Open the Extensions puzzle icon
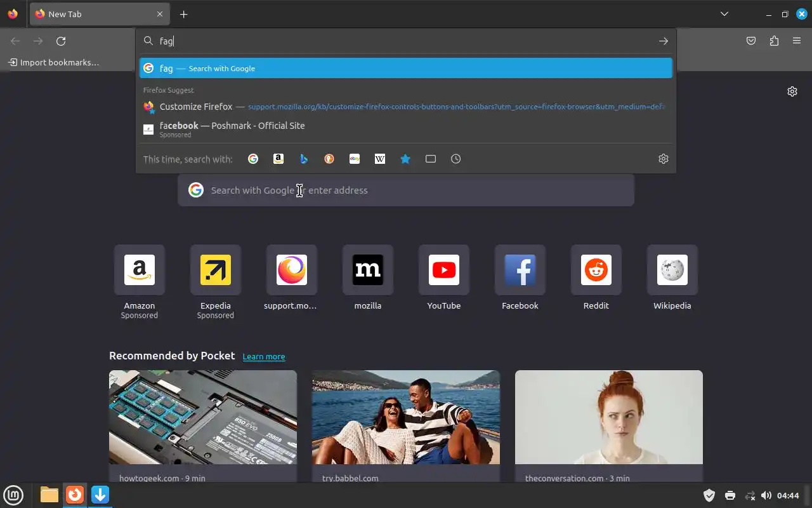The width and height of the screenshot is (812, 508). [774, 41]
